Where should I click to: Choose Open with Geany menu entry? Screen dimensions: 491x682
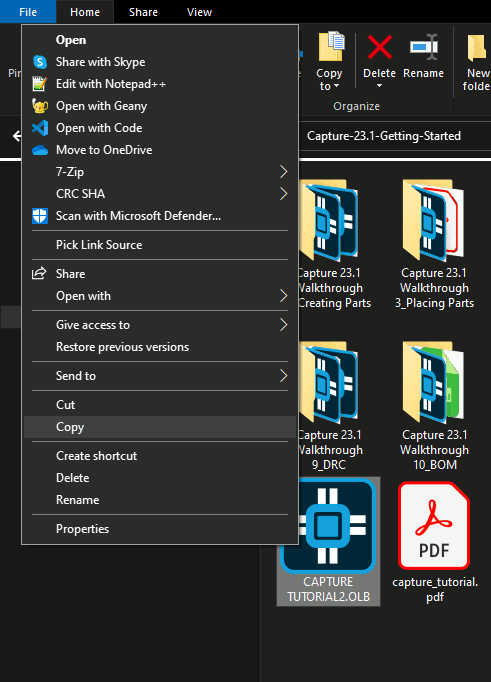click(x=160, y=106)
